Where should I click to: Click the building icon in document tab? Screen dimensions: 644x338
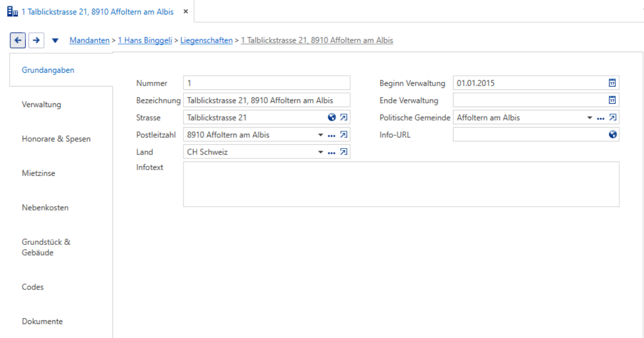tap(12, 11)
